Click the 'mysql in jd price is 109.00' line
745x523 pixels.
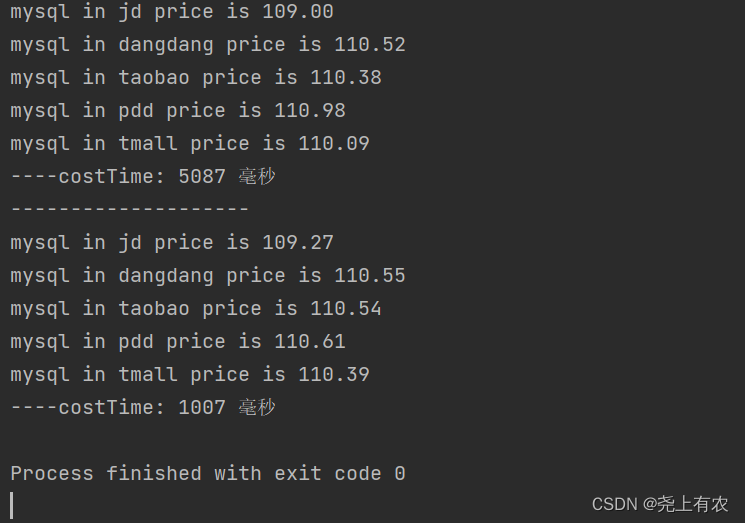coord(172,11)
